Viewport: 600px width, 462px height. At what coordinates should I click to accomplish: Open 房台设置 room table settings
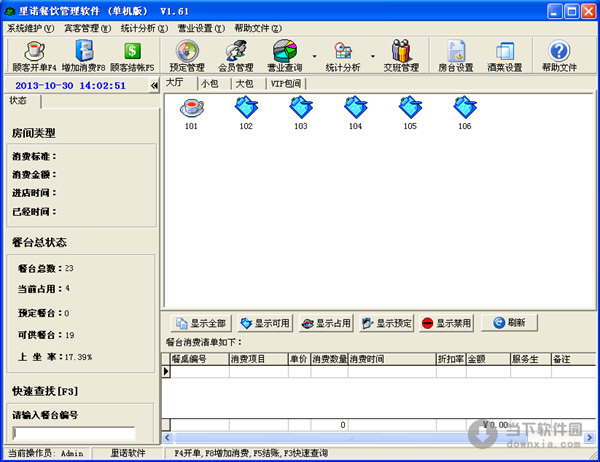[x=455, y=55]
